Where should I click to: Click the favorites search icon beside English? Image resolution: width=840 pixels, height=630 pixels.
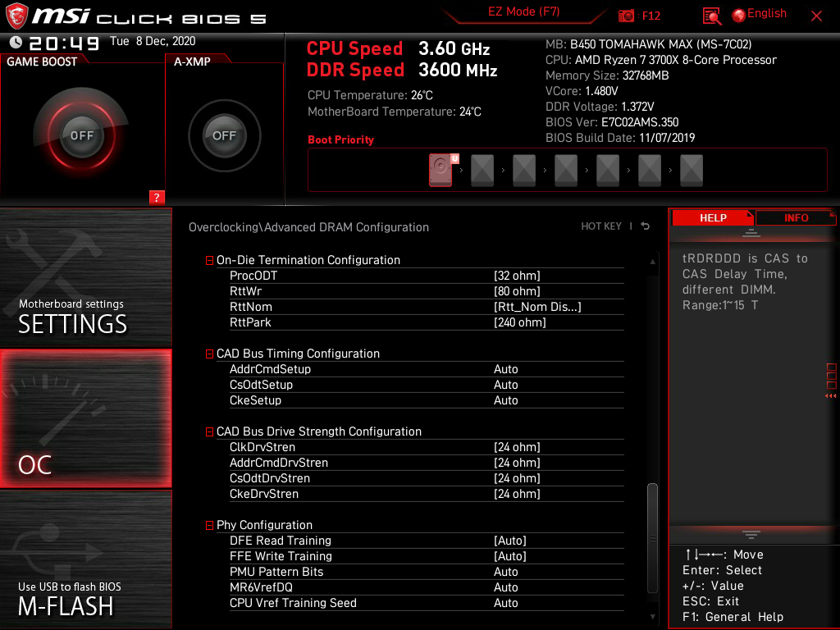[x=711, y=16]
